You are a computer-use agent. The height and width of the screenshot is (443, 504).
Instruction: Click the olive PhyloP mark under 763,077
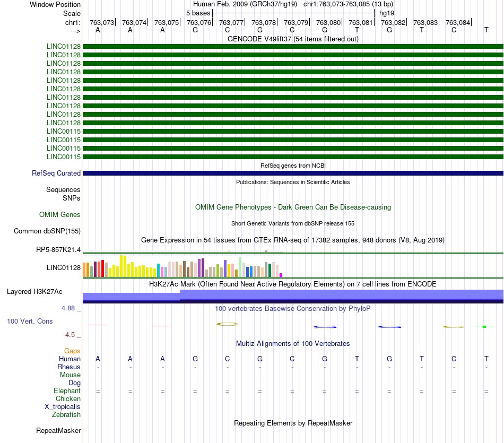[227, 324]
